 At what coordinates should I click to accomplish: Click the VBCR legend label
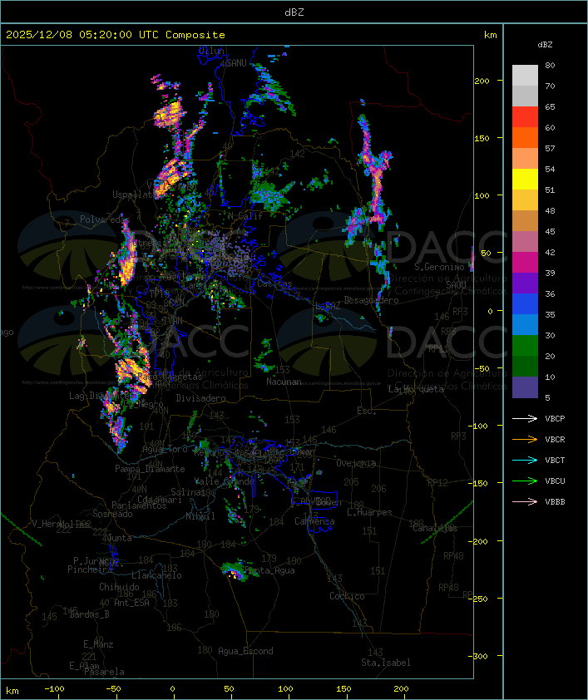[x=555, y=439]
